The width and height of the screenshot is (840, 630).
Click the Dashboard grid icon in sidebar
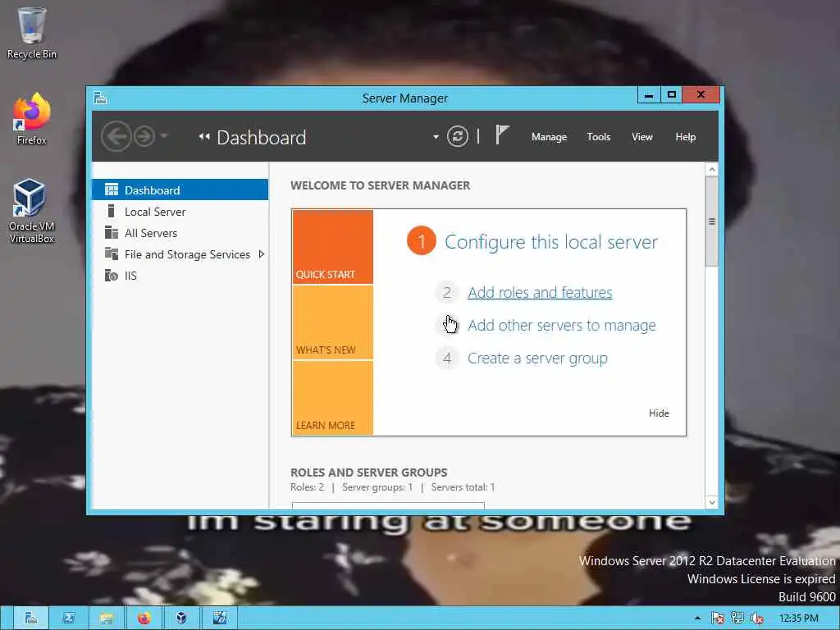click(112, 189)
